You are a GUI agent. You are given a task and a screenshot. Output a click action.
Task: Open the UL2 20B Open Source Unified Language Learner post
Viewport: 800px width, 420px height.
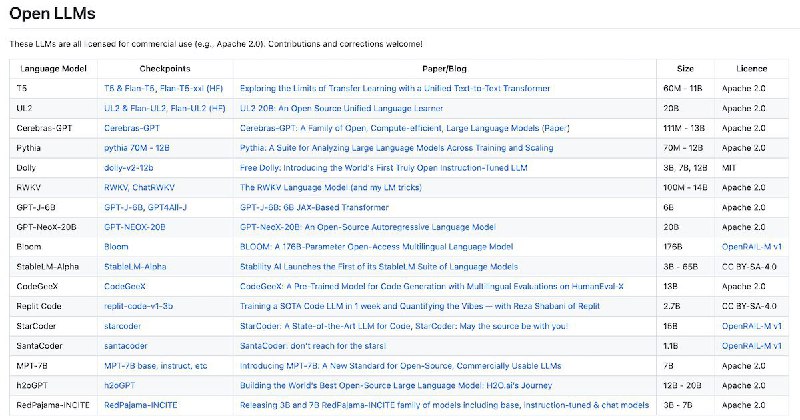point(341,108)
